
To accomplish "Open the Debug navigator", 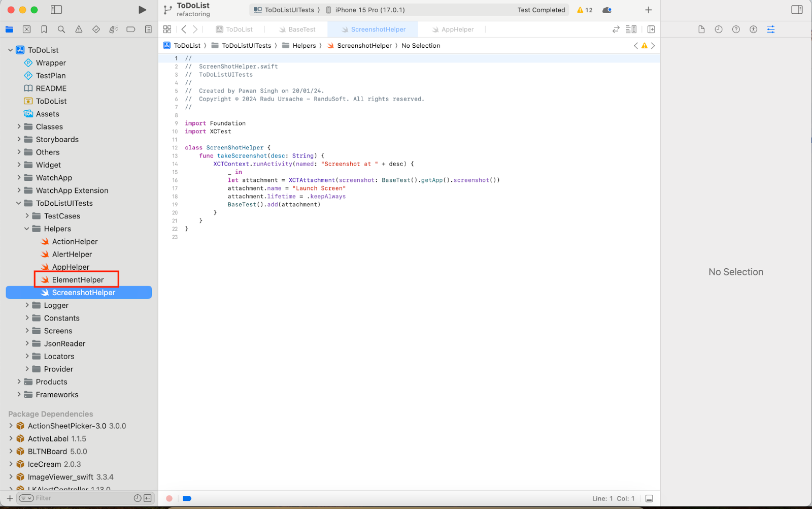I will [x=114, y=29].
